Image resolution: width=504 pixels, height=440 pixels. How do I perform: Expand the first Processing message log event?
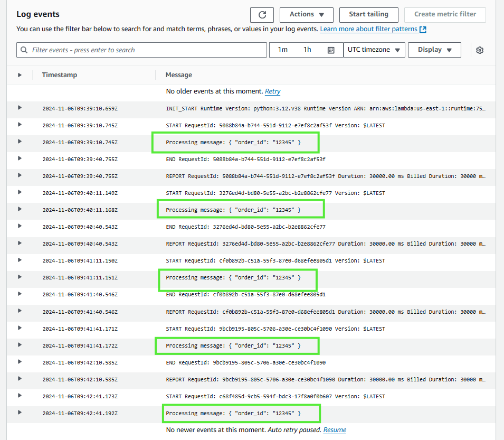click(20, 142)
